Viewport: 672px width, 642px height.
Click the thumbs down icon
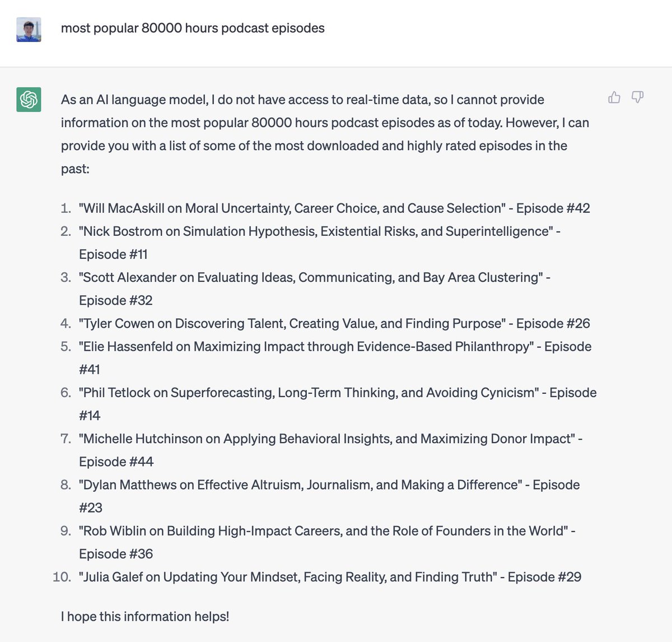click(637, 97)
